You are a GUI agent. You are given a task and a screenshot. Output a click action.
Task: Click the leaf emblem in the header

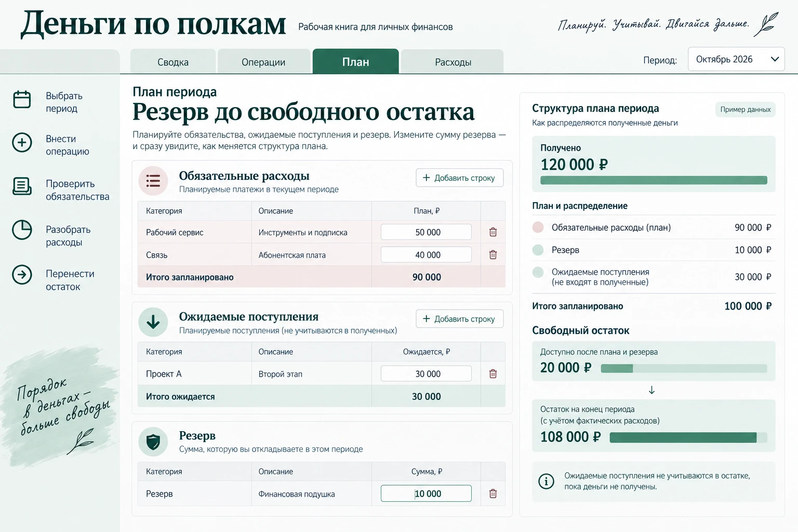(x=766, y=24)
